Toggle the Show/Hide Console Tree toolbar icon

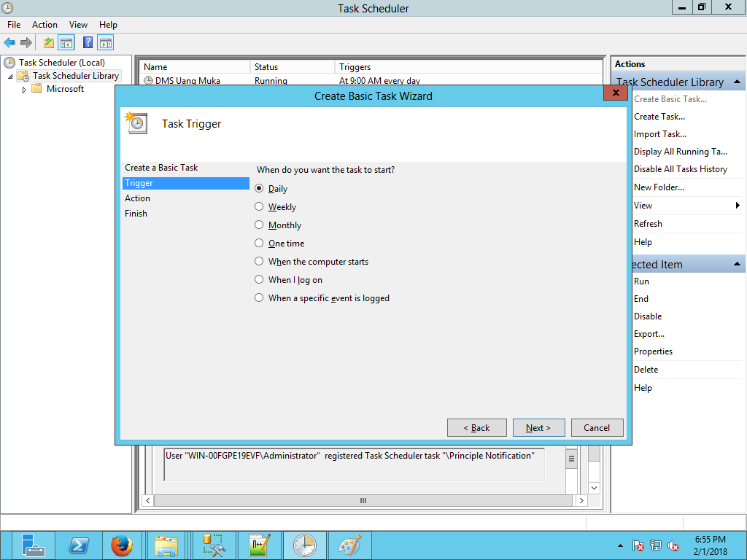[x=66, y=43]
